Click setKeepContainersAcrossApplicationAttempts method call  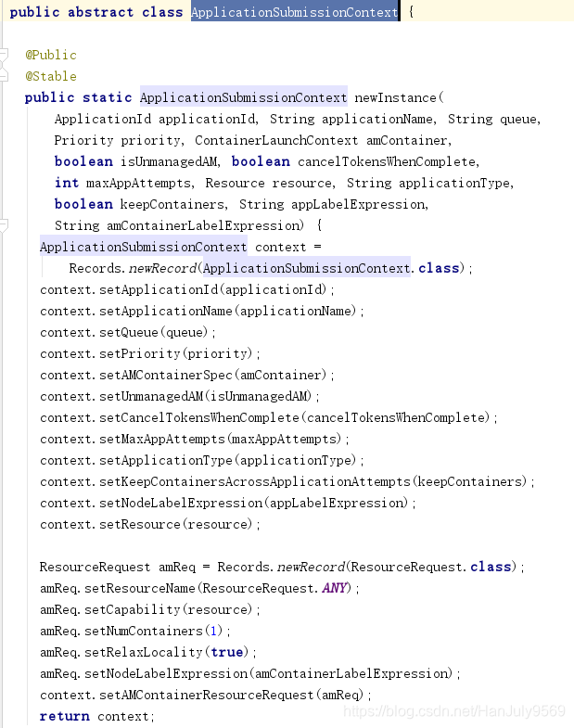click(x=254, y=482)
